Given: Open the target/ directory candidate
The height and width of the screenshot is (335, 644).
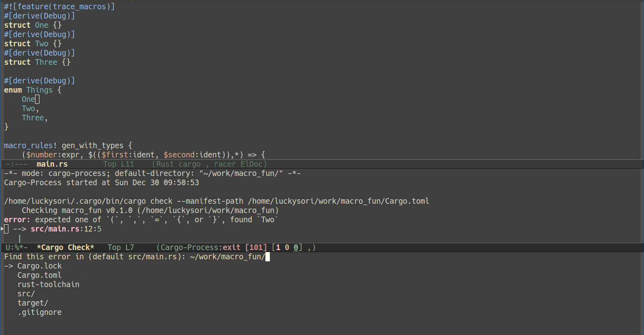Looking at the screenshot, I should click(33, 303).
